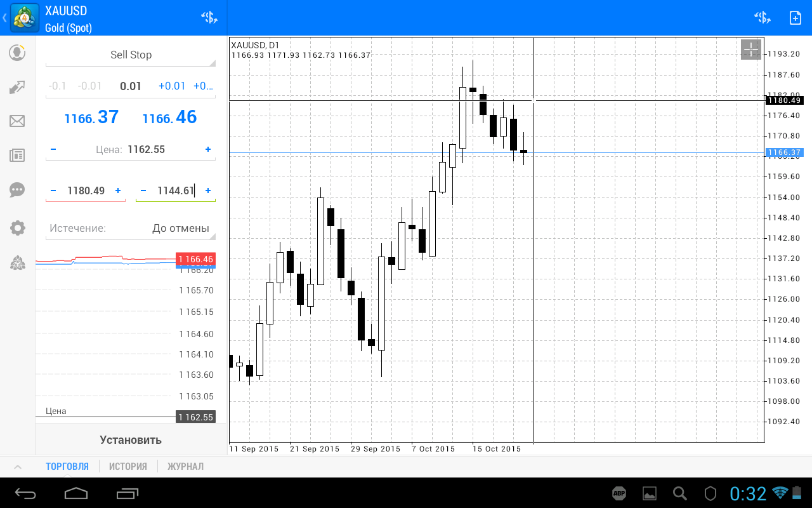812x508 pixels.
Task: Open the settings gear icon
Action: tap(17, 228)
